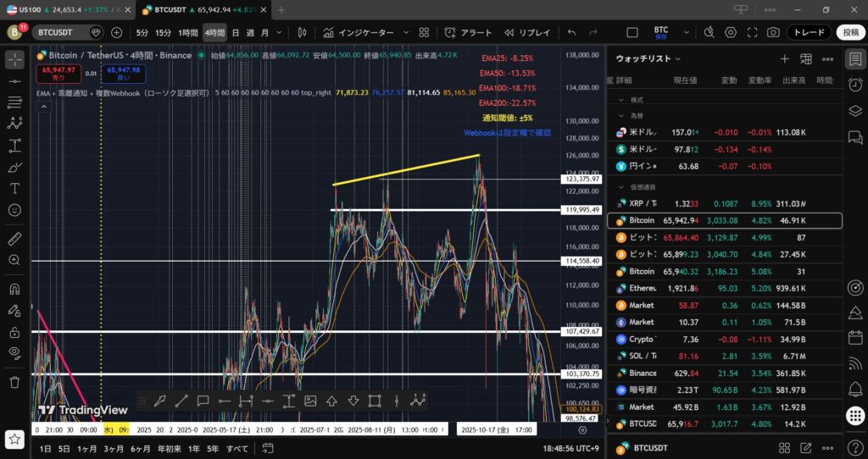Select the Text drawing tool
The image size is (868, 459).
14,188
